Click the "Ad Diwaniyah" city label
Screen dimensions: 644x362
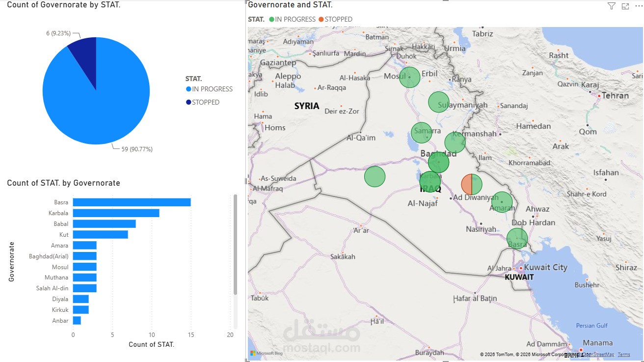pyautogui.click(x=476, y=197)
